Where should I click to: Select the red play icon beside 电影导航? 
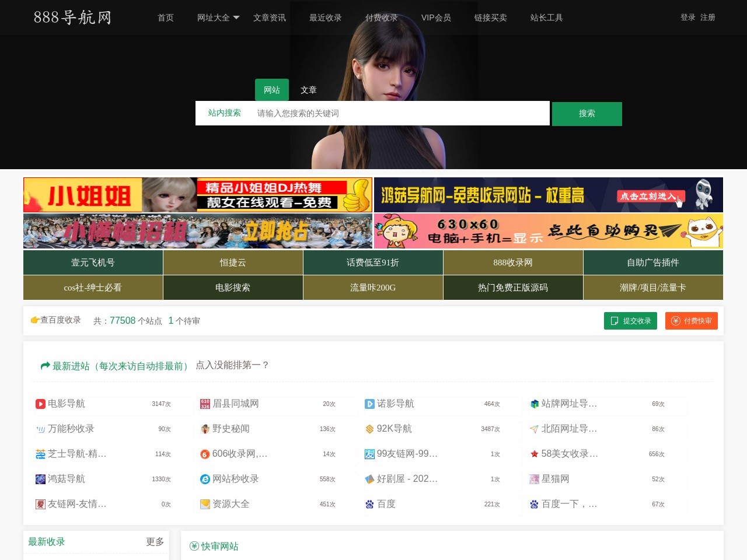[x=40, y=404]
